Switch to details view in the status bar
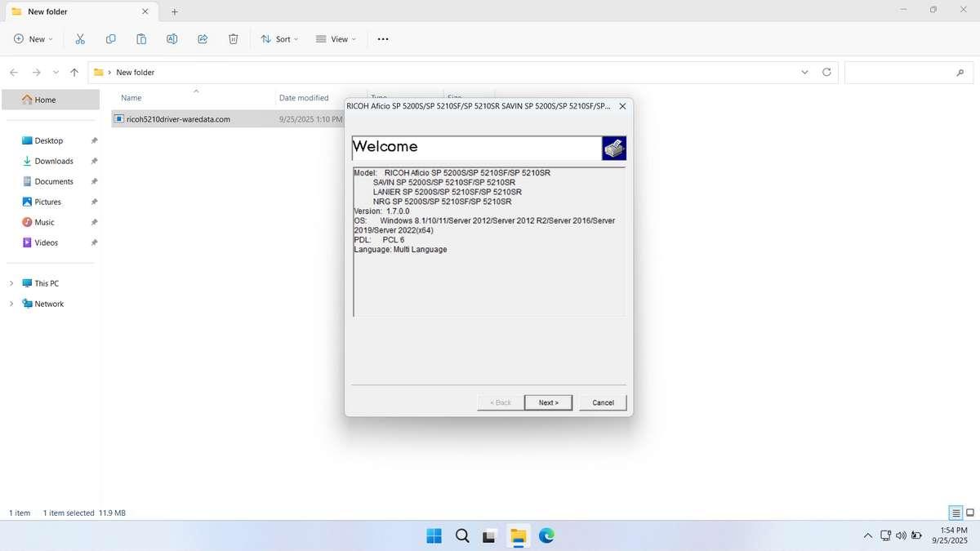The width and height of the screenshot is (980, 551). 954,513
